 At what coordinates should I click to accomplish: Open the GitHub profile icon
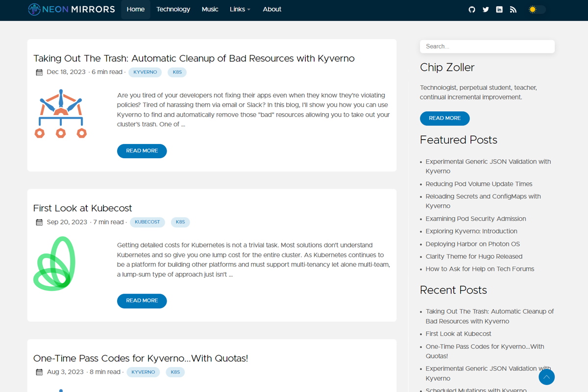pyautogui.click(x=472, y=9)
